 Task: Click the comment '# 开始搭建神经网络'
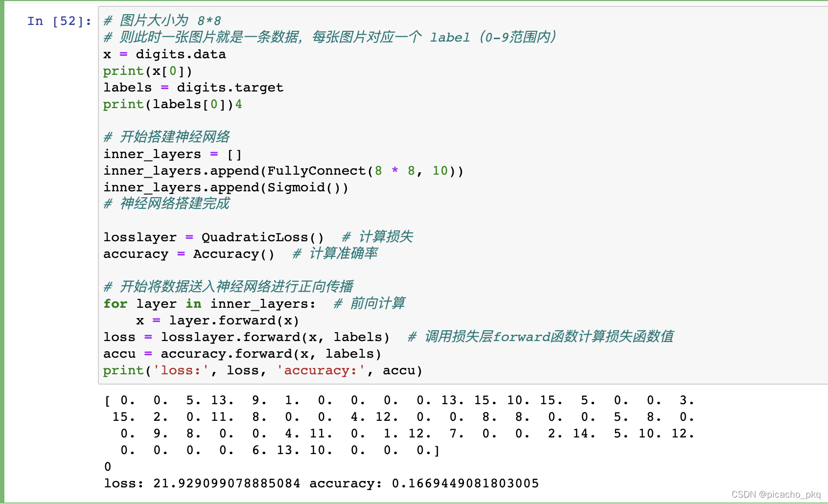click(x=167, y=137)
